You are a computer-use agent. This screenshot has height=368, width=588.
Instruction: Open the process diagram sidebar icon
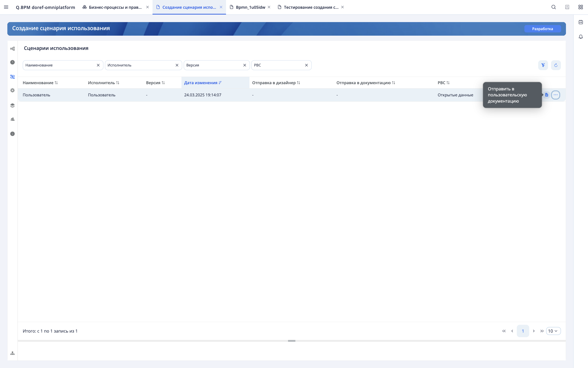click(x=12, y=49)
